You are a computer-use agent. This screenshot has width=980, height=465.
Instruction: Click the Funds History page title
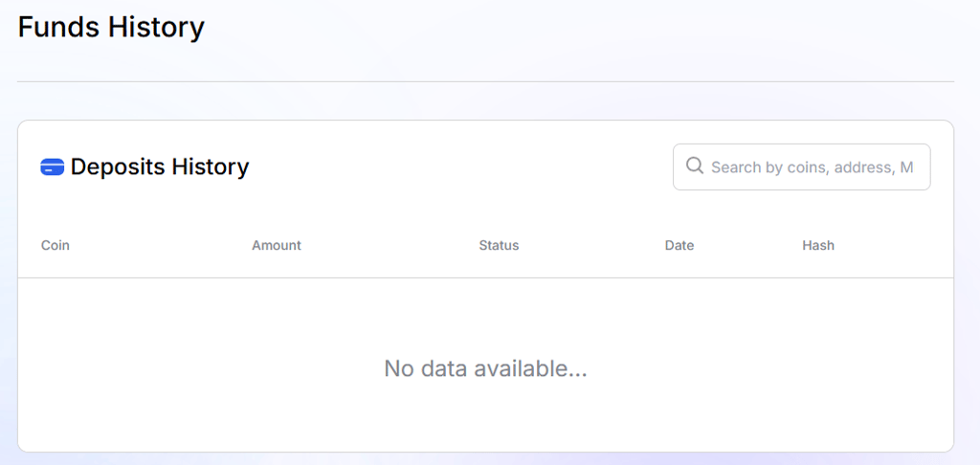point(111,28)
